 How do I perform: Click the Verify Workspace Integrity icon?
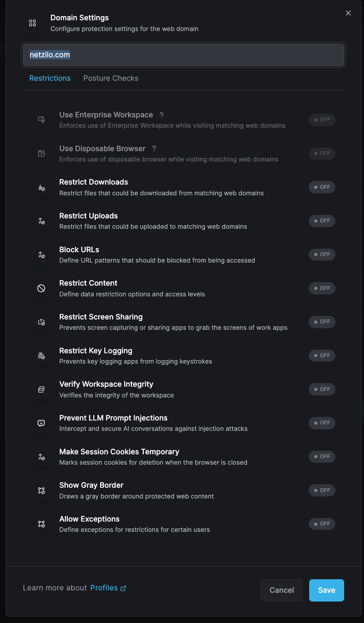[x=41, y=389]
